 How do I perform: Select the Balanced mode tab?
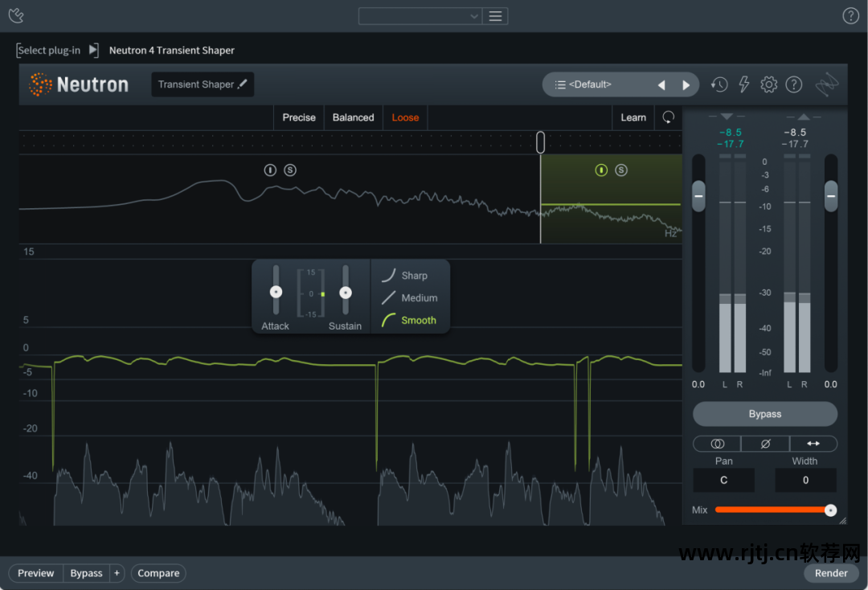tap(354, 117)
